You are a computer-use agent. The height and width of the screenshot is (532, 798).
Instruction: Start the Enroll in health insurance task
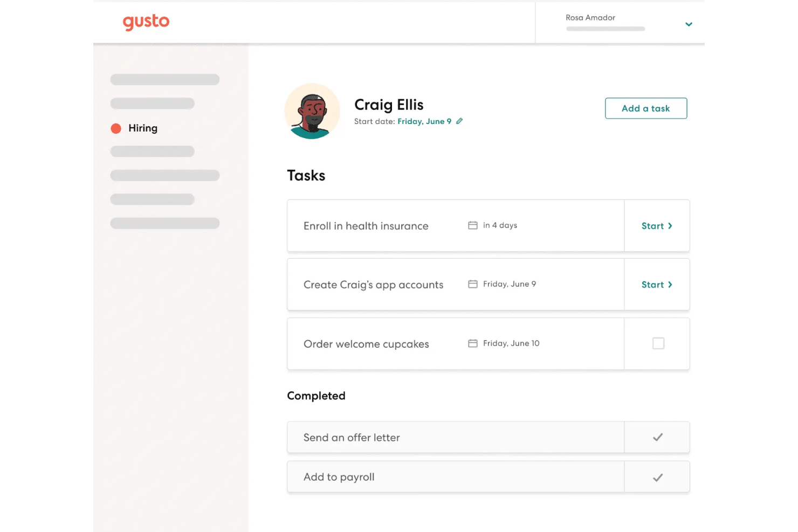(653, 226)
